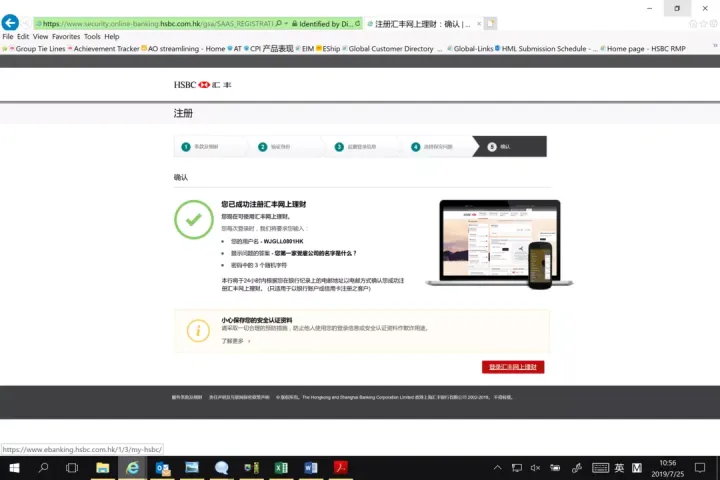
Task: Open first footer terms link
Action: (187, 397)
